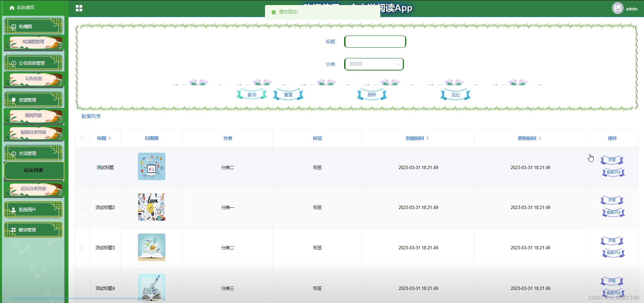Image resolution: width=644 pixels, height=303 pixels.
Task: Click the home icon beside 后台首页
Action: coord(12,7)
